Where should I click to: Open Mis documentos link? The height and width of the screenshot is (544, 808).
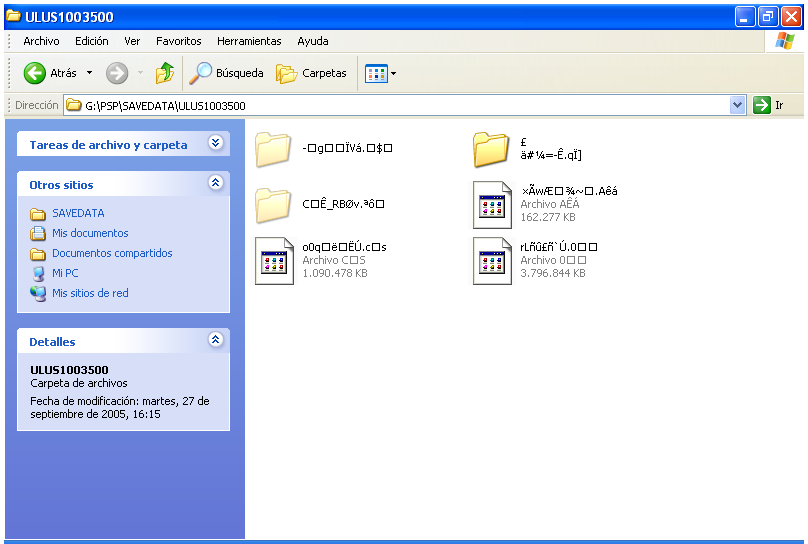point(90,233)
